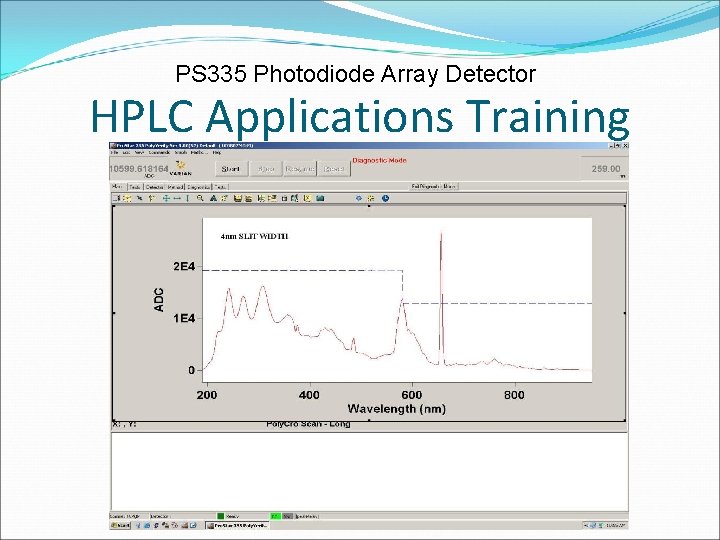Click the vertical I-beam toolbar icon

point(187,198)
